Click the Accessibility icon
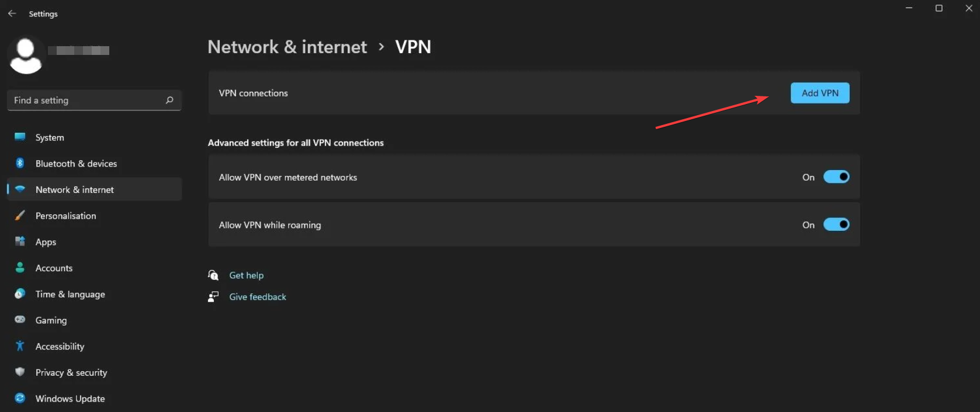 [20, 346]
